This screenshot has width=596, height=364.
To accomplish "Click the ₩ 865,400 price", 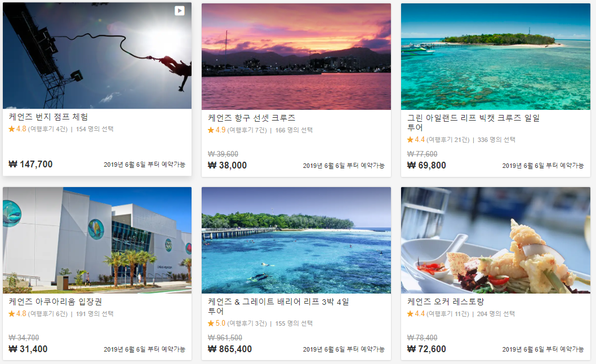I will click(x=230, y=349).
